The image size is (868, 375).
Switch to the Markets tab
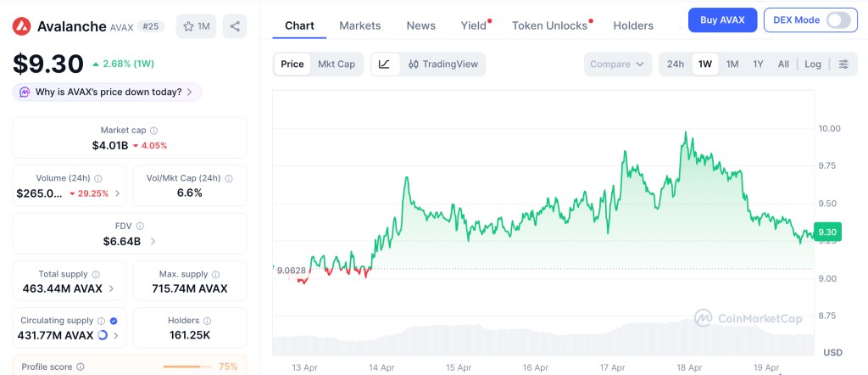(359, 25)
